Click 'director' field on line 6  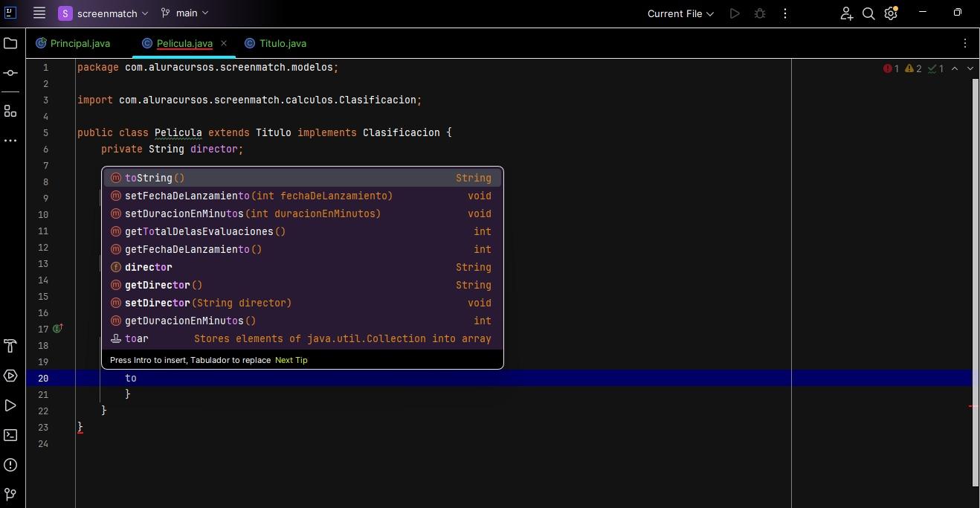tap(214, 149)
